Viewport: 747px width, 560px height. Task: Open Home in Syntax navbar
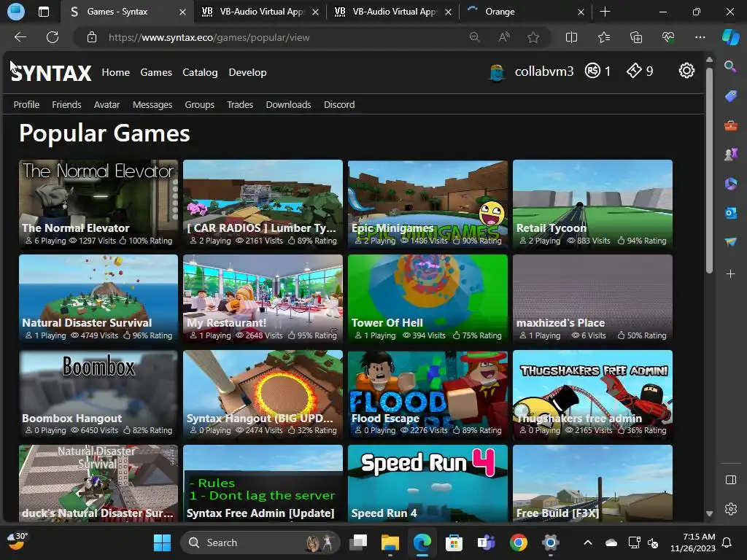(116, 72)
